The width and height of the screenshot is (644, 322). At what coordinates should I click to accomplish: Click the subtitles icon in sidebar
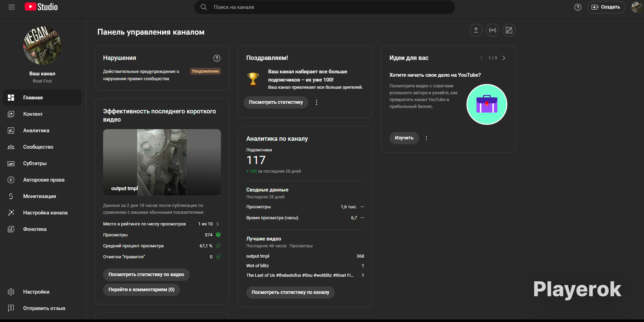coord(11,163)
